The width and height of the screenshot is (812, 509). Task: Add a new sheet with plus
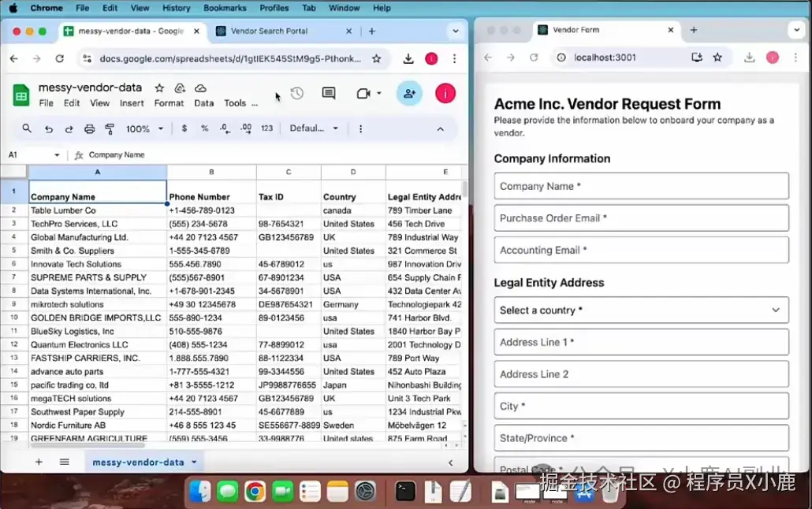click(39, 462)
